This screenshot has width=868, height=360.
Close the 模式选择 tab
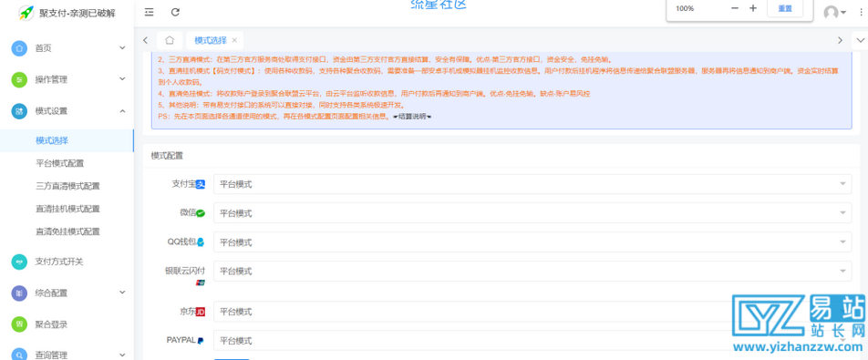pos(234,40)
